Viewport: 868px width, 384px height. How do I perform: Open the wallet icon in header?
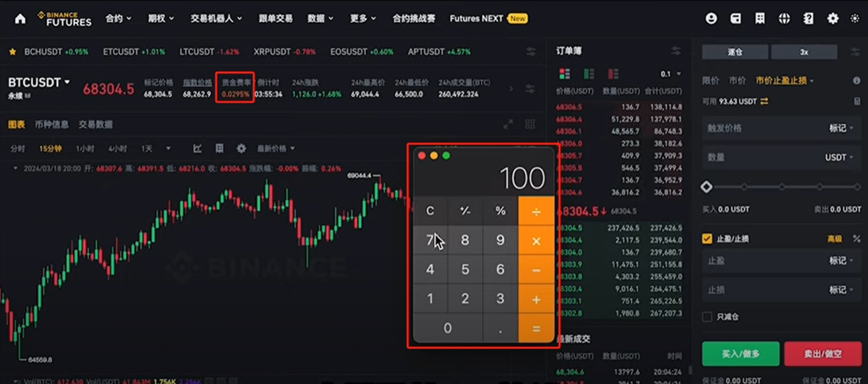[x=735, y=18]
